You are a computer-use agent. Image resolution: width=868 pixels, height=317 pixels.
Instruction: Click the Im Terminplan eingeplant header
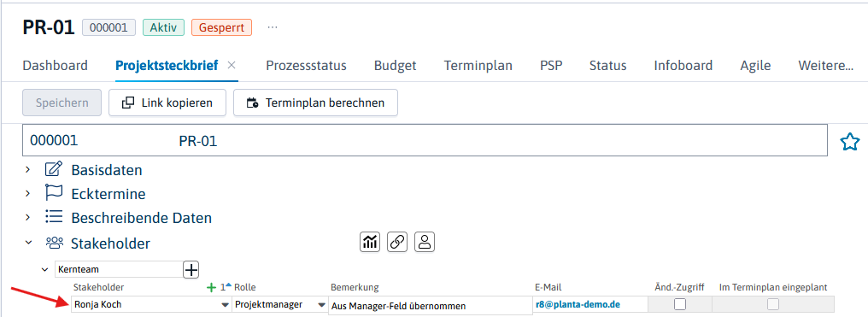[x=773, y=287]
